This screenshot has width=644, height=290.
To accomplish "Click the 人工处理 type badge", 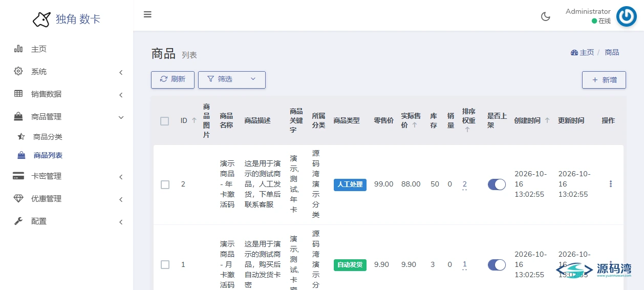I will pos(350,184).
